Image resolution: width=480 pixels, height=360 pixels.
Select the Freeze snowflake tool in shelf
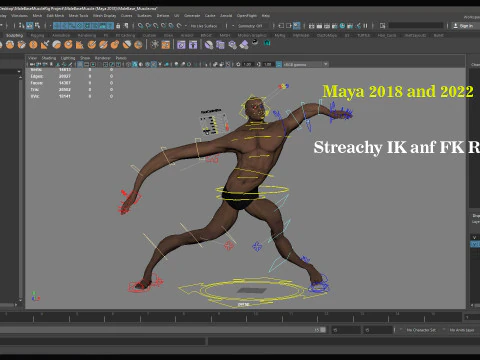click(x=154, y=44)
